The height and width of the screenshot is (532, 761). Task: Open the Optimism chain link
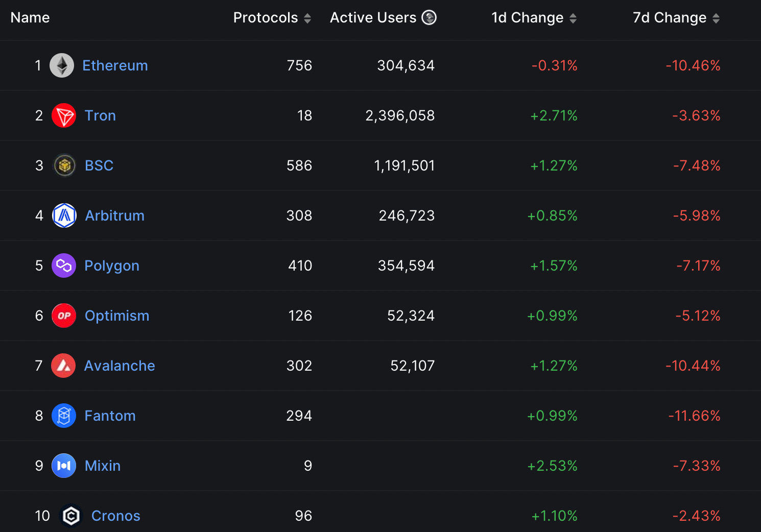coord(117,316)
